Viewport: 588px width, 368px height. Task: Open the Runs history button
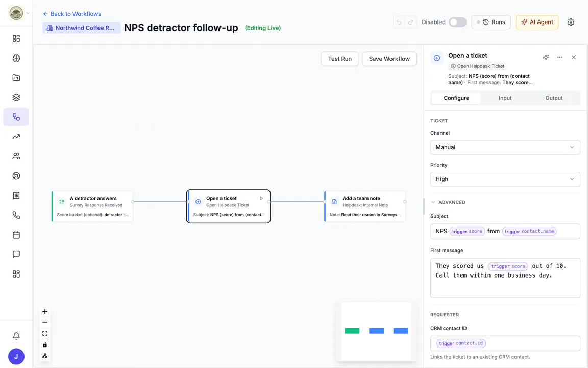pos(491,22)
